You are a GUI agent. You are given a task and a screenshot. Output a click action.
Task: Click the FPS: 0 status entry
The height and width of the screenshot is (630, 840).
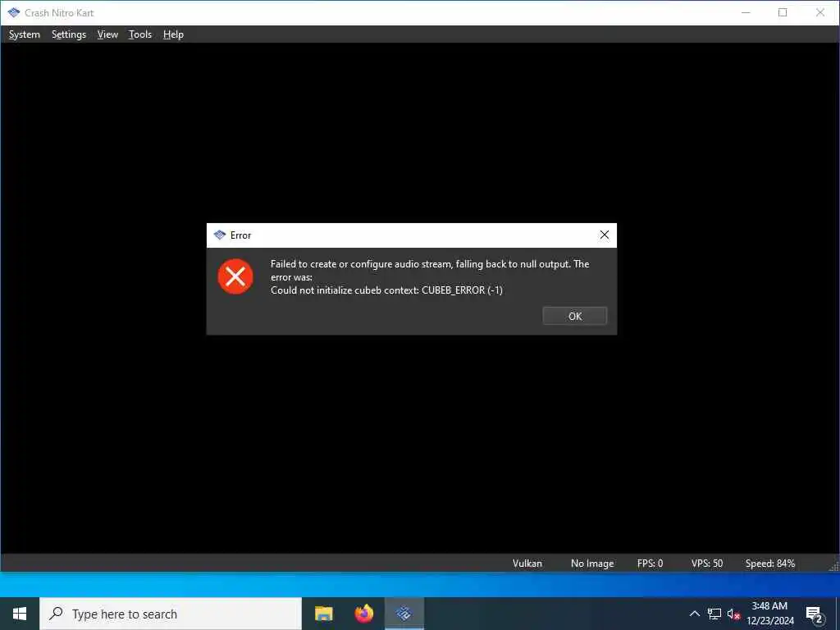point(650,563)
